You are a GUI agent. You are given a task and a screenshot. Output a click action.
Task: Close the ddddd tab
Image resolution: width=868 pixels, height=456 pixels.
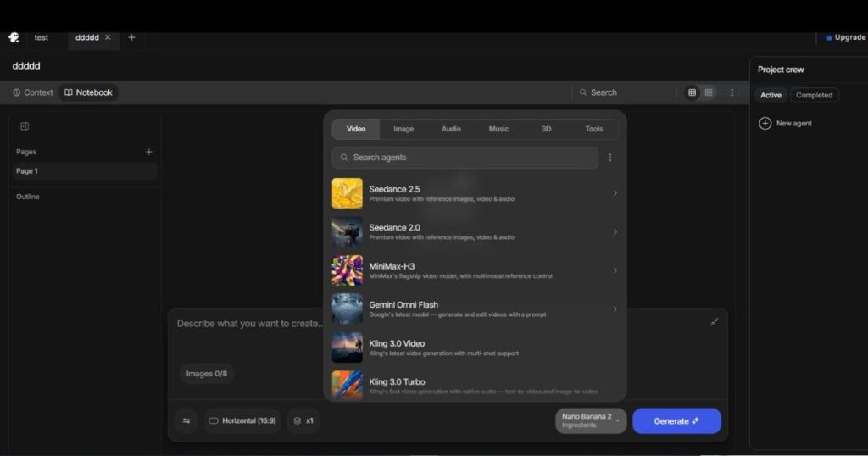[108, 37]
